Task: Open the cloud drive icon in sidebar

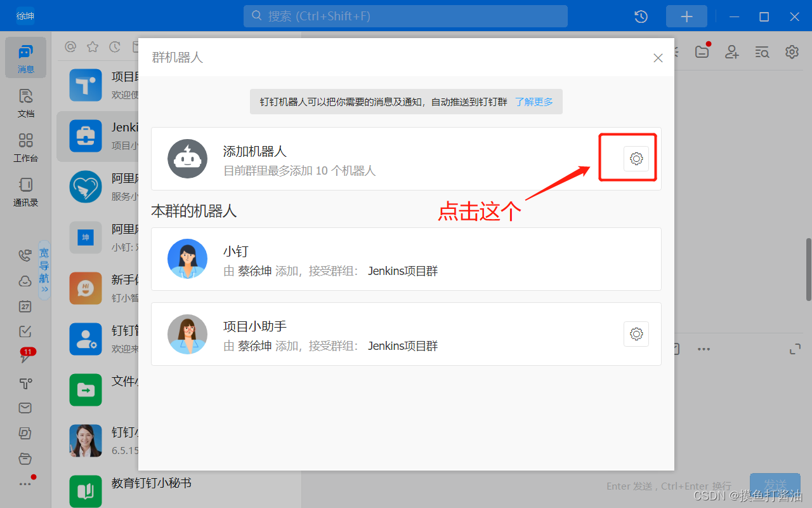Action: [25, 281]
